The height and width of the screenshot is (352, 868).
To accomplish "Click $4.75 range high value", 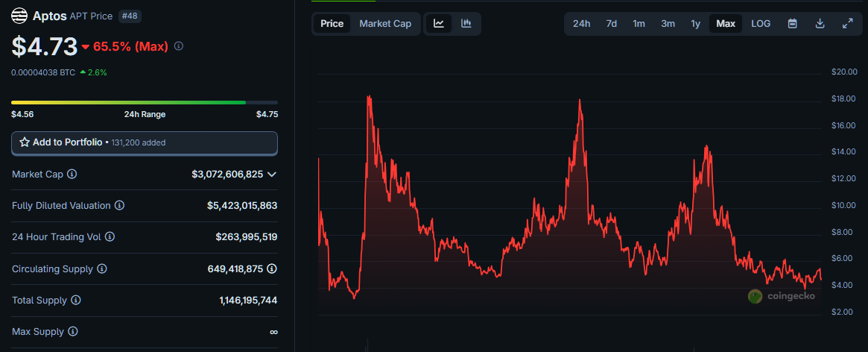I will pyautogui.click(x=267, y=115).
